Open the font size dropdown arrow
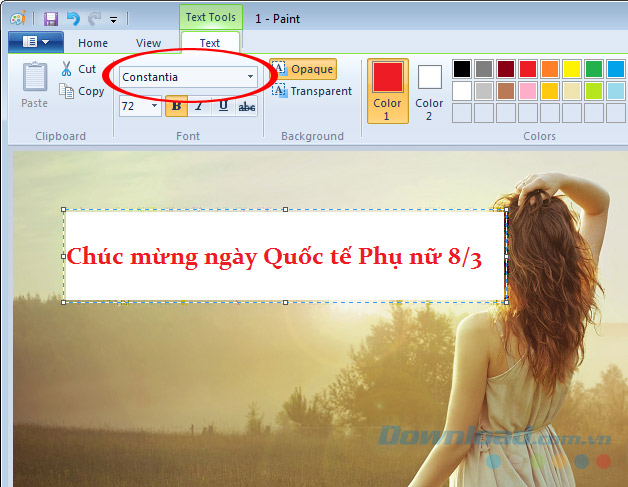The width and height of the screenshot is (628, 487). [x=155, y=106]
